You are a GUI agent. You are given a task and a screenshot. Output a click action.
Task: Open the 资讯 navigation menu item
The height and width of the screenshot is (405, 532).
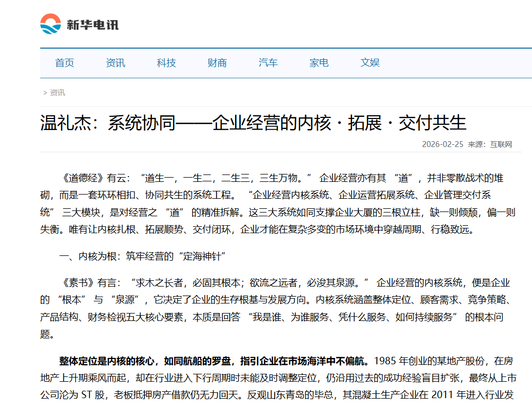click(115, 62)
